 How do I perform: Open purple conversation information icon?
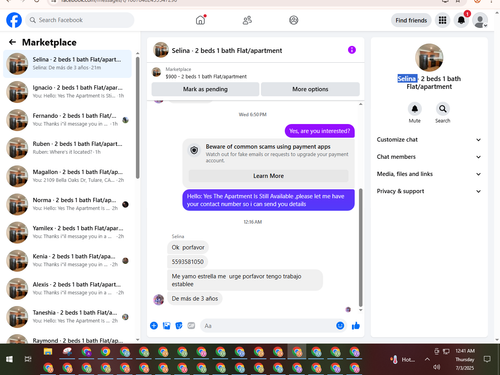(x=352, y=50)
